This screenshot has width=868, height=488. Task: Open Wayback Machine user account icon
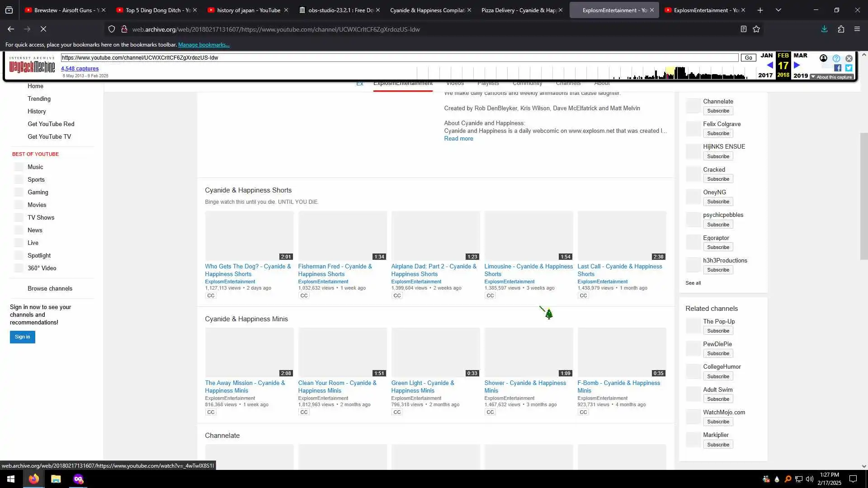tap(823, 58)
